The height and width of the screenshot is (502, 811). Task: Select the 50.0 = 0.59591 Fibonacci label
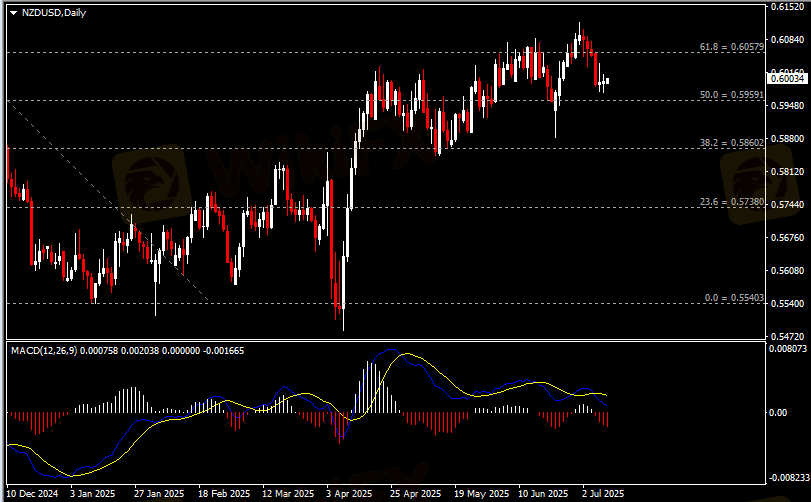tap(732, 95)
